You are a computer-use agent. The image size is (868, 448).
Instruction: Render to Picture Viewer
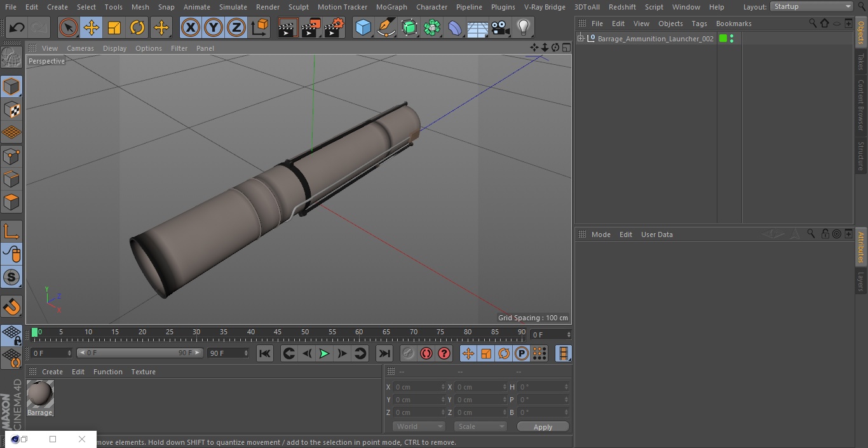tap(311, 27)
